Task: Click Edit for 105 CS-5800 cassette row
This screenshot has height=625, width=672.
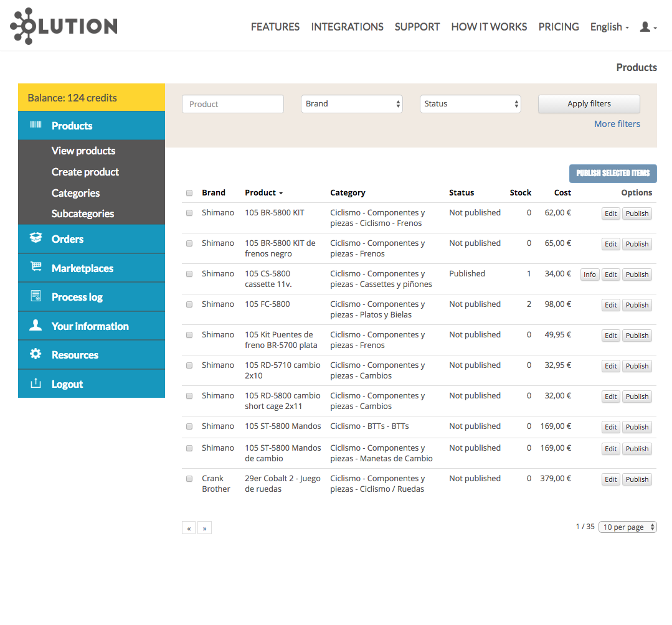Action: pos(611,275)
